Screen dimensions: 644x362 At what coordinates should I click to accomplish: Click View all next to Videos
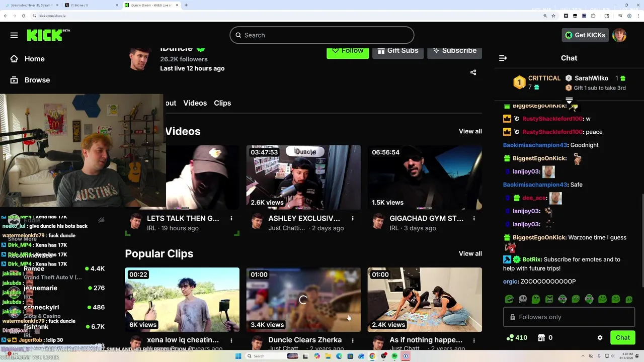tap(470, 131)
